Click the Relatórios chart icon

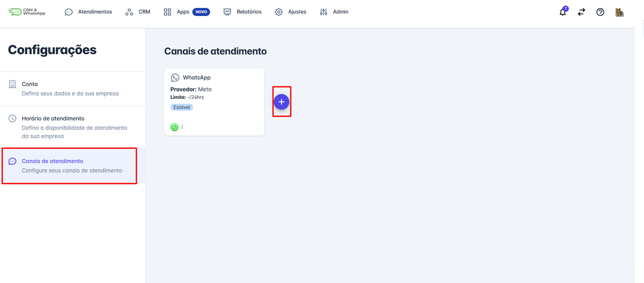(x=227, y=12)
